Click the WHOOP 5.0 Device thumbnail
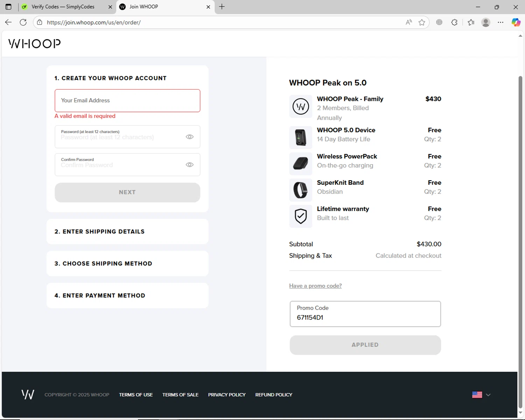The width and height of the screenshot is (525, 420). click(x=301, y=137)
